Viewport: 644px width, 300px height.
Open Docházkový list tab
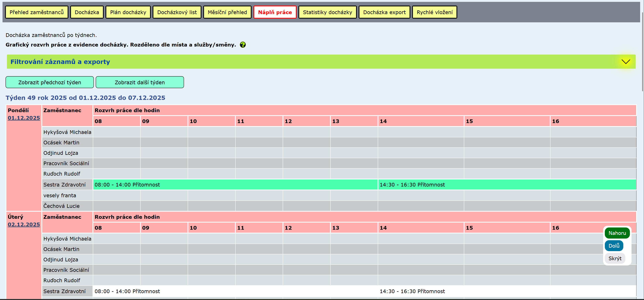(177, 12)
